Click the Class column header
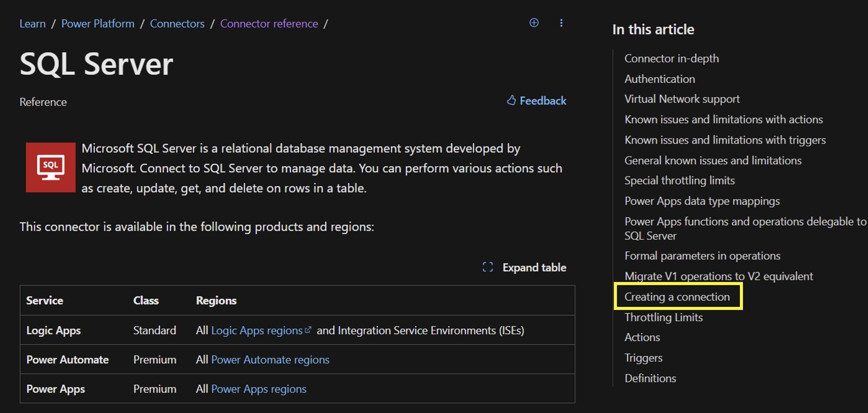Screen dimensions: 868x413 point(146,301)
